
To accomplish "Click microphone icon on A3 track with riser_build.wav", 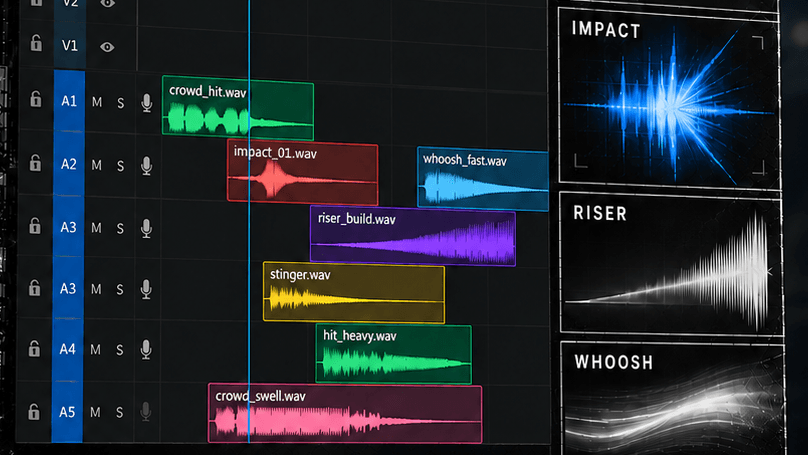I will click(146, 229).
